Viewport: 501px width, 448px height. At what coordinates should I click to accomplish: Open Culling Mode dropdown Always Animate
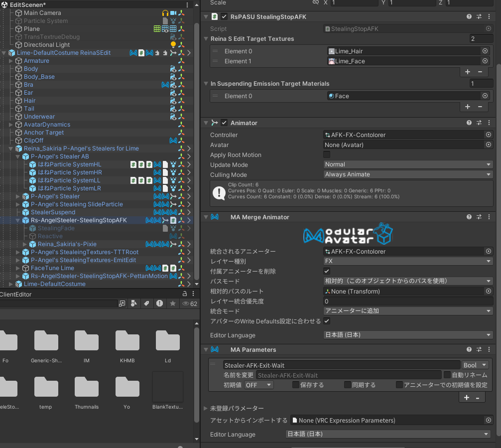coord(408,174)
